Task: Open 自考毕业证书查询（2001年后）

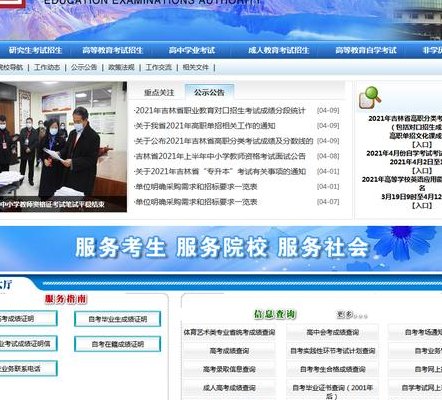Action: point(333,392)
